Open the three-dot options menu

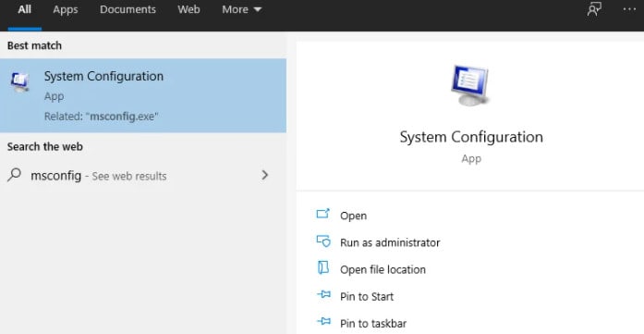pos(629,9)
